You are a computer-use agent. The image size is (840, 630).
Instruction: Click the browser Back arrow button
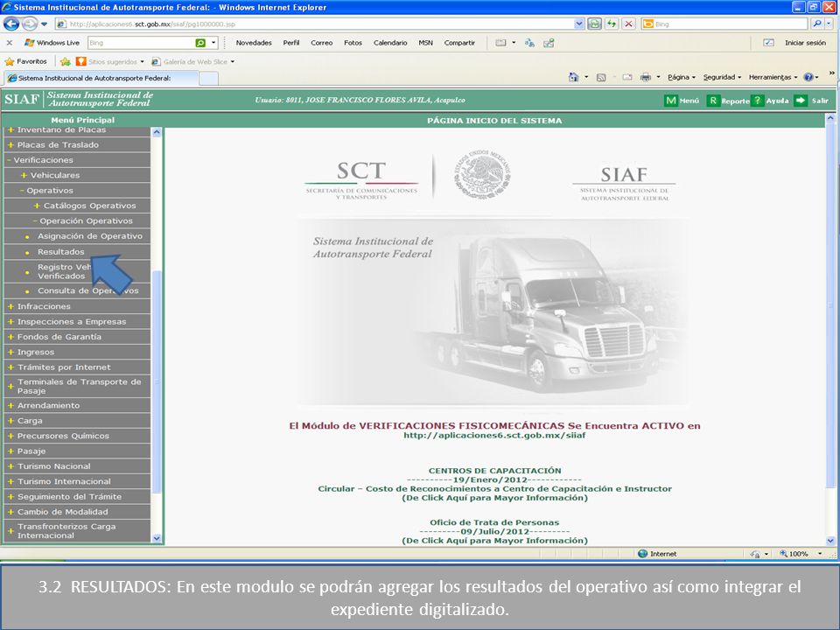11,24
